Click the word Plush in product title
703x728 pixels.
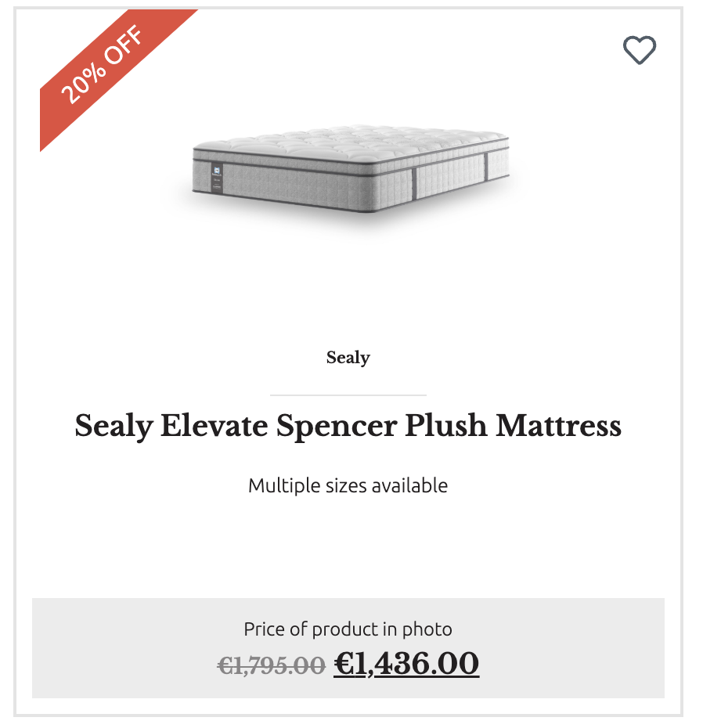445,426
